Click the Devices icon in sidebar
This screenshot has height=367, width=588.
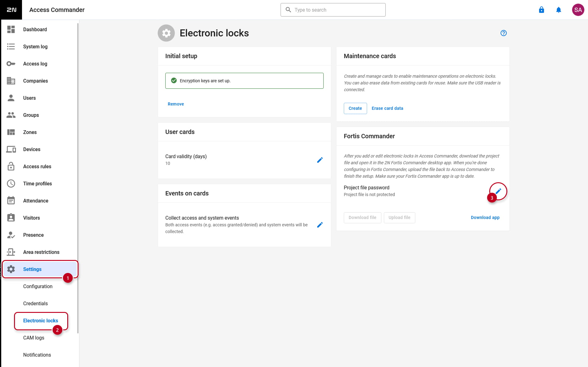(x=11, y=149)
